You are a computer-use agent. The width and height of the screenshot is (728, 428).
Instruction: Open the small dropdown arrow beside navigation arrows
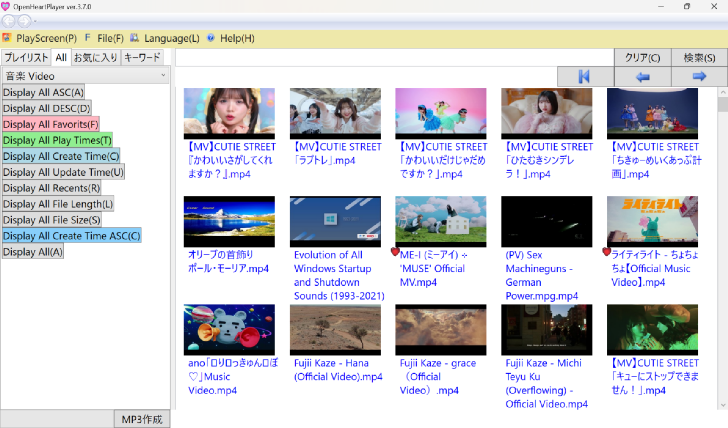pyautogui.click(x=37, y=21)
